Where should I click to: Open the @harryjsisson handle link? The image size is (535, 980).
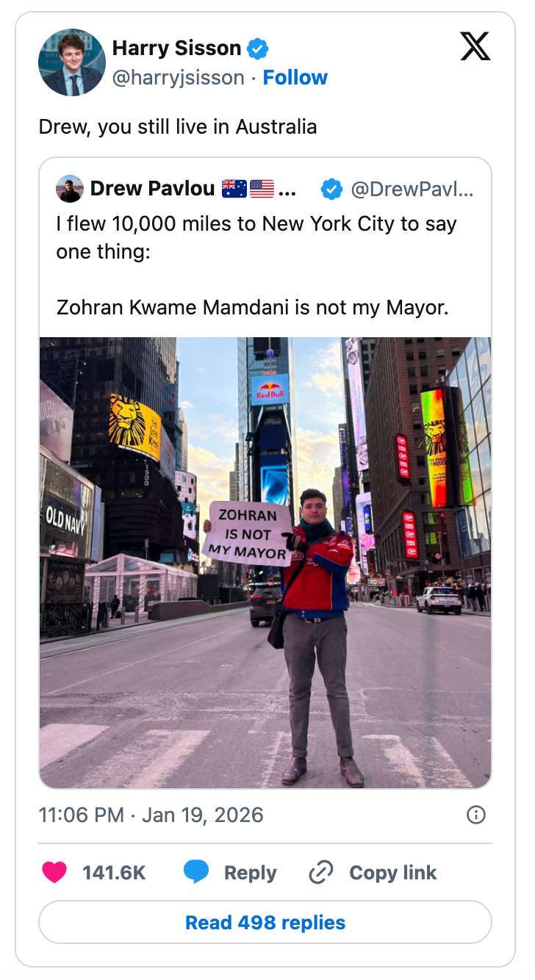coord(178,78)
